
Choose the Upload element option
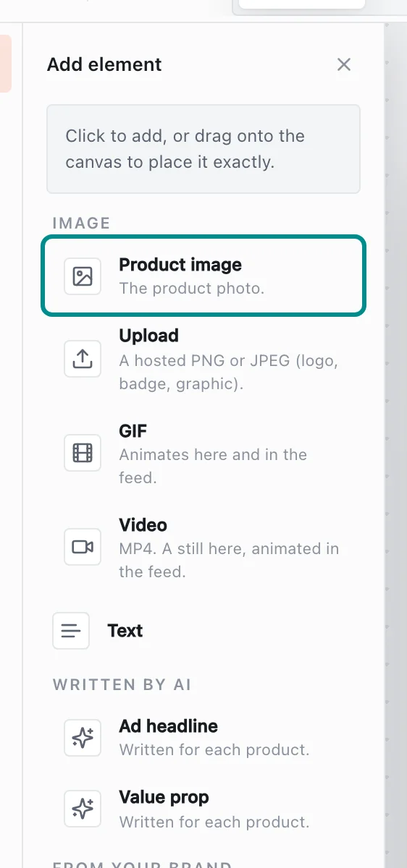coord(204,359)
